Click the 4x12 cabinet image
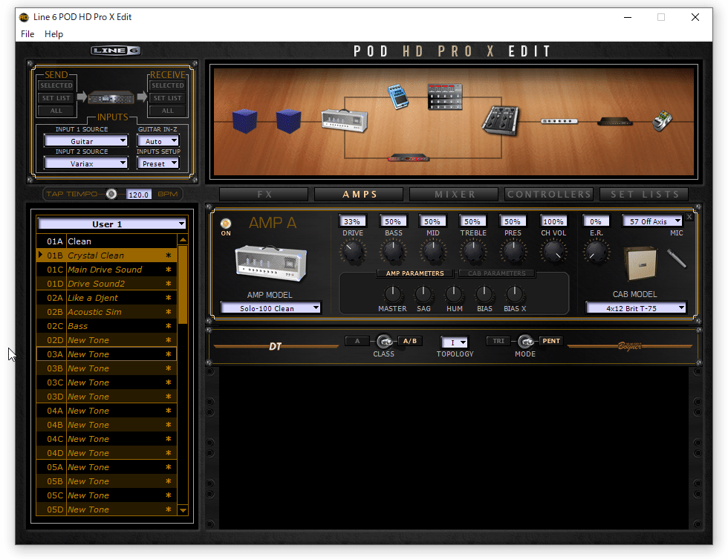This screenshot has width=728, height=560. click(640, 264)
